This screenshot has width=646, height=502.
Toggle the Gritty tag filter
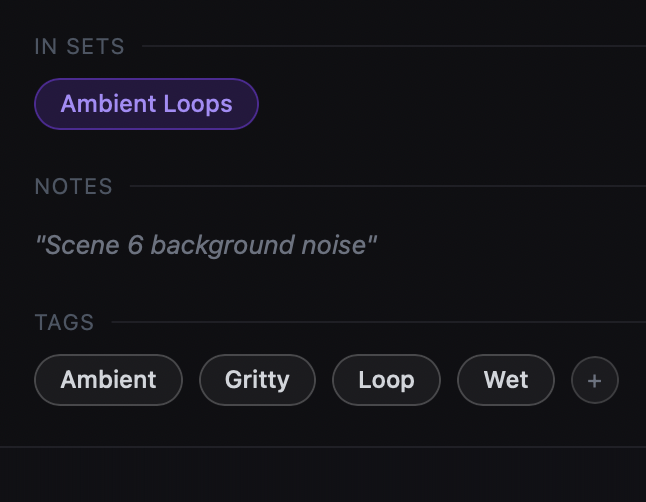(257, 380)
